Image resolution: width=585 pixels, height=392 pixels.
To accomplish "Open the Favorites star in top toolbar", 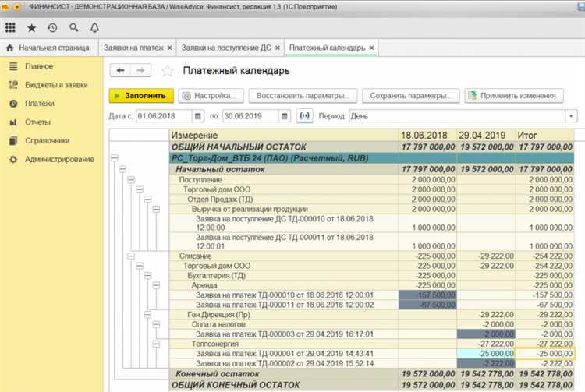I will tap(31, 27).
